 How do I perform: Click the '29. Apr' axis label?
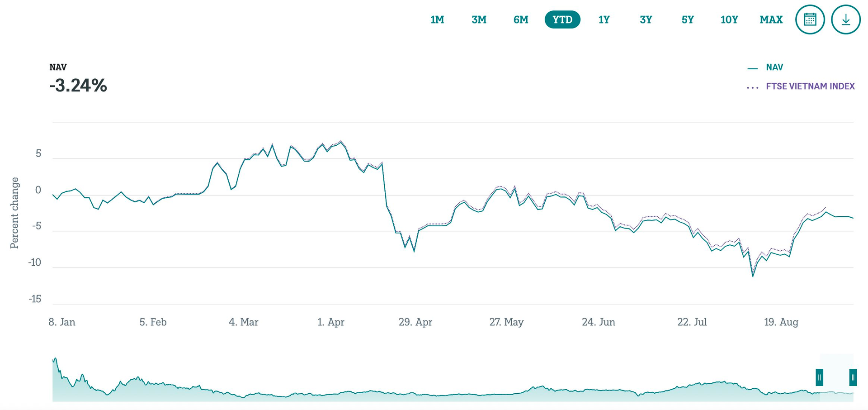pyautogui.click(x=415, y=322)
